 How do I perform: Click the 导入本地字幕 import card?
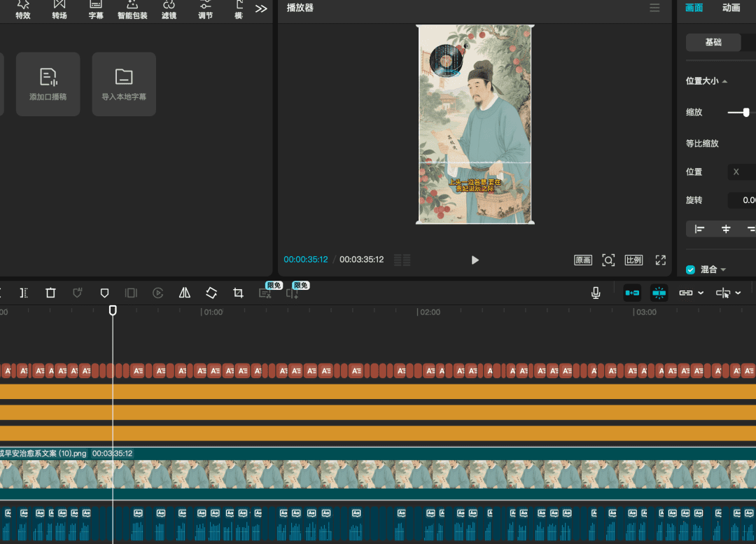[124, 84]
